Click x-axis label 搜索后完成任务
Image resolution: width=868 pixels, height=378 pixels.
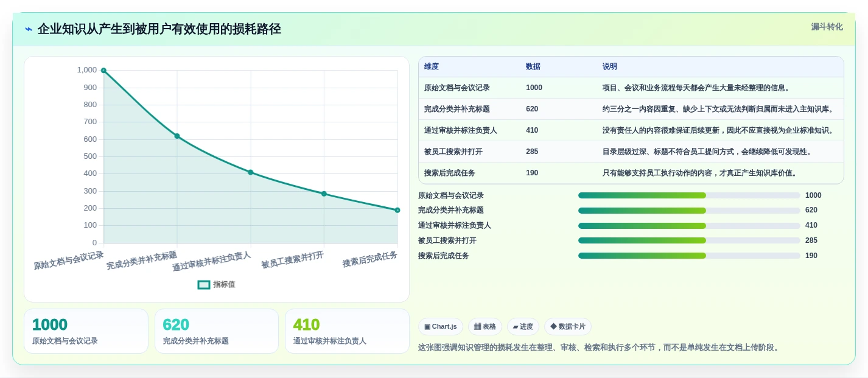click(x=370, y=259)
